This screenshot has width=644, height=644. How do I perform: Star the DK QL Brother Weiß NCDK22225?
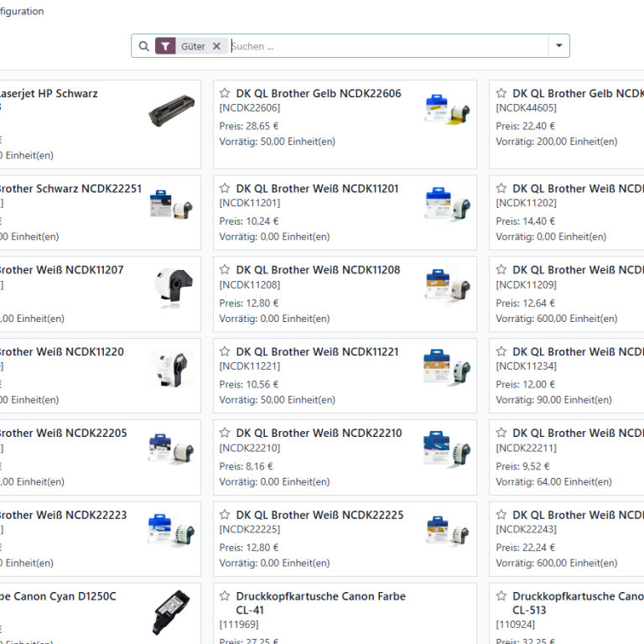225,515
